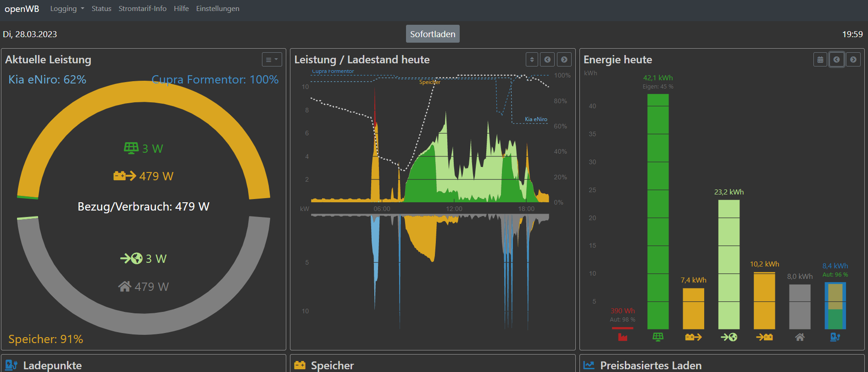Image resolution: width=868 pixels, height=372 pixels.
Task: Open the Aktuelle Leistung hamburger dropdown
Action: point(272,60)
